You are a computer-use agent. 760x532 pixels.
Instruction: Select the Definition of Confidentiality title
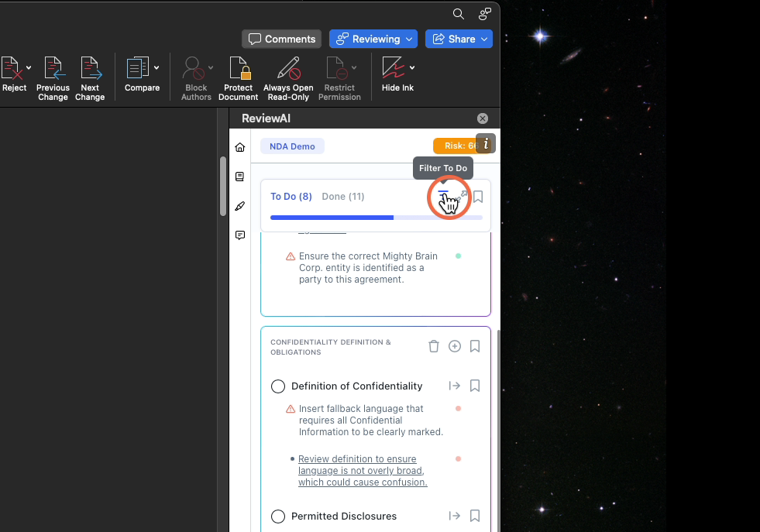[356, 386]
